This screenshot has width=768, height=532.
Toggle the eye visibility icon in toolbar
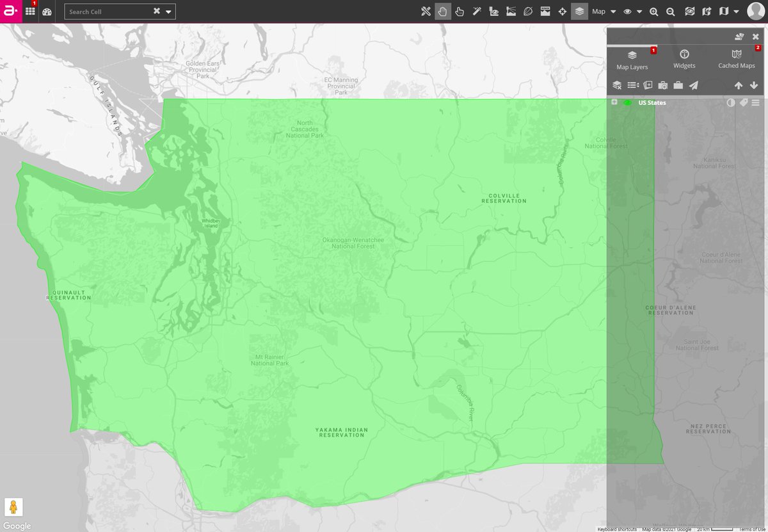click(x=627, y=12)
